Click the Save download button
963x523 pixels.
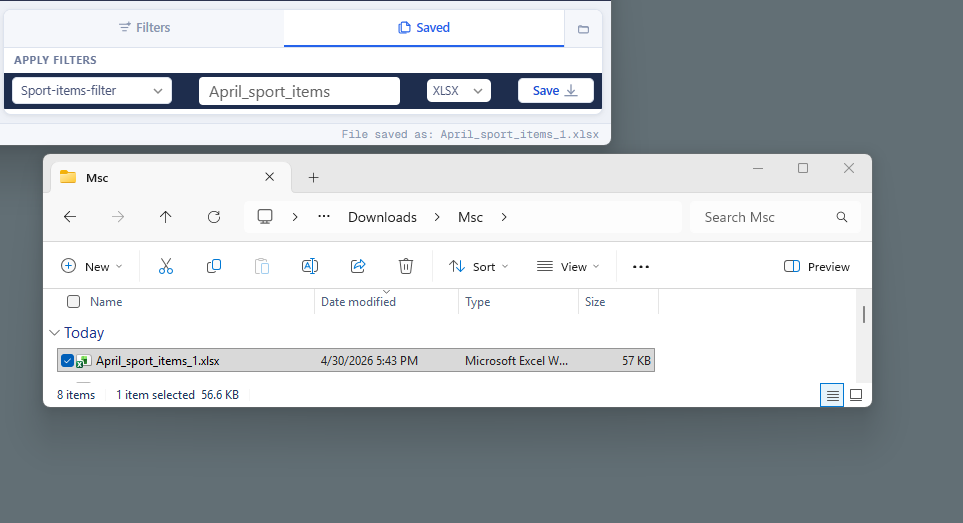point(555,91)
